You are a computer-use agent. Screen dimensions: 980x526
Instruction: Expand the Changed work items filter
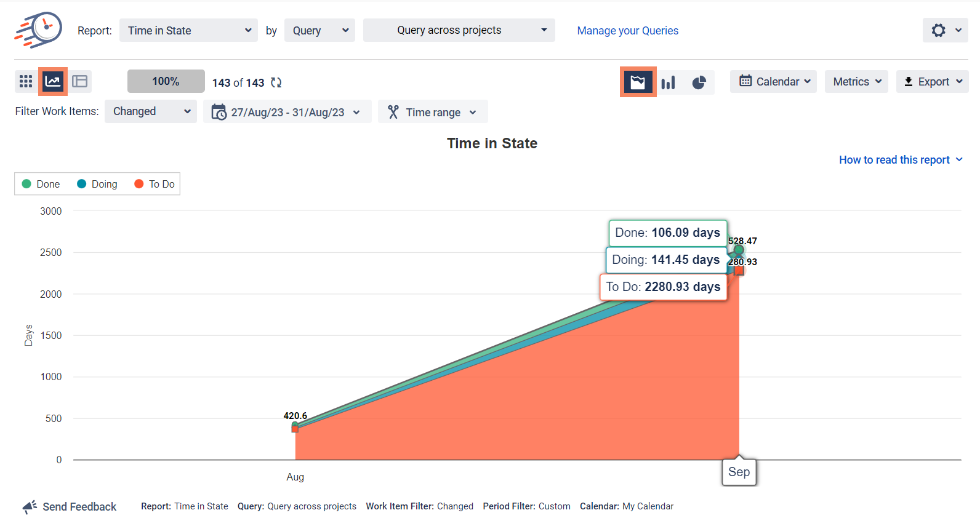151,111
